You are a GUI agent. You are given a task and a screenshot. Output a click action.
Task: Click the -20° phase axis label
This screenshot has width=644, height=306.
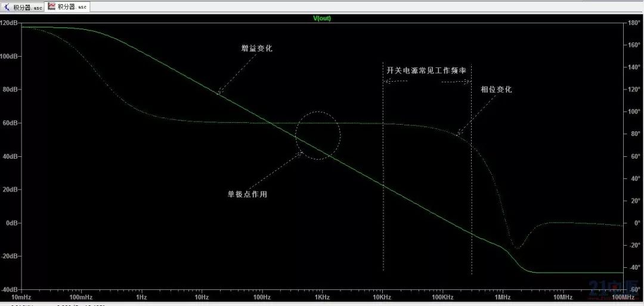point(635,245)
